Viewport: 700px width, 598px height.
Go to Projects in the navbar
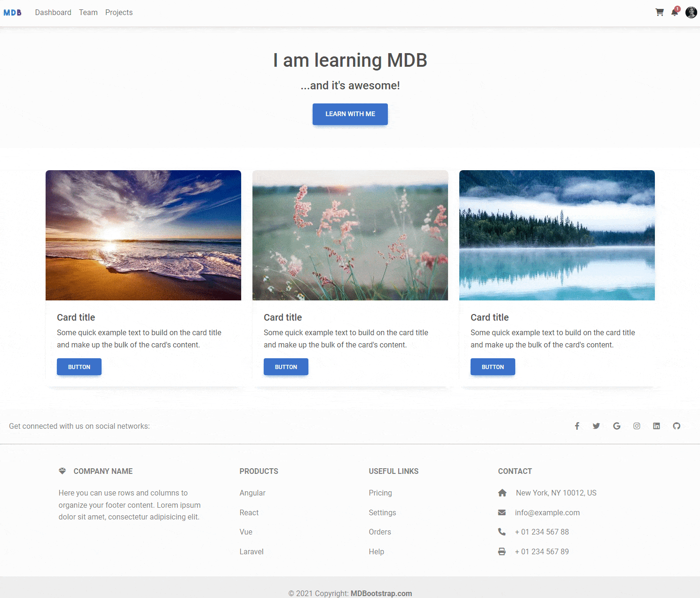point(119,13)
